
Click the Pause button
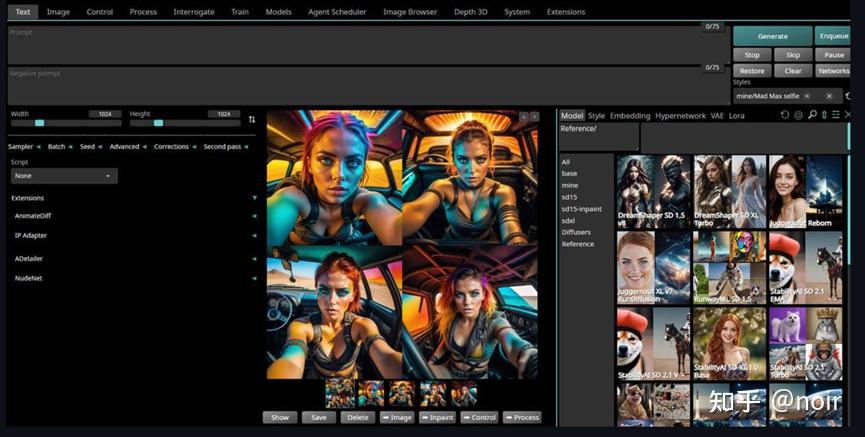(x=834, y=55)
